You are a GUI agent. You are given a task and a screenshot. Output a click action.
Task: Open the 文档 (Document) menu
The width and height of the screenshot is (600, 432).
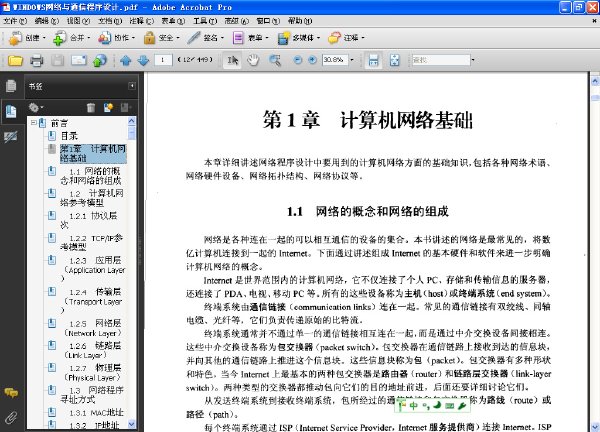point(110,21)
